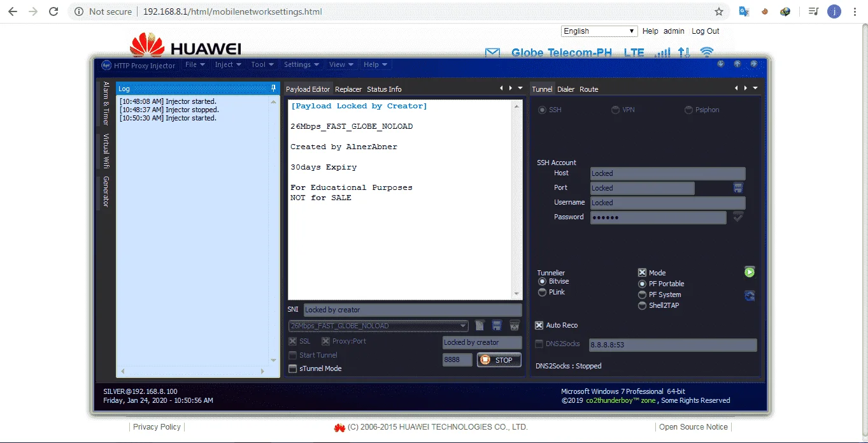Click the up-arrow title bar window icon

click(x=737, y=64)
